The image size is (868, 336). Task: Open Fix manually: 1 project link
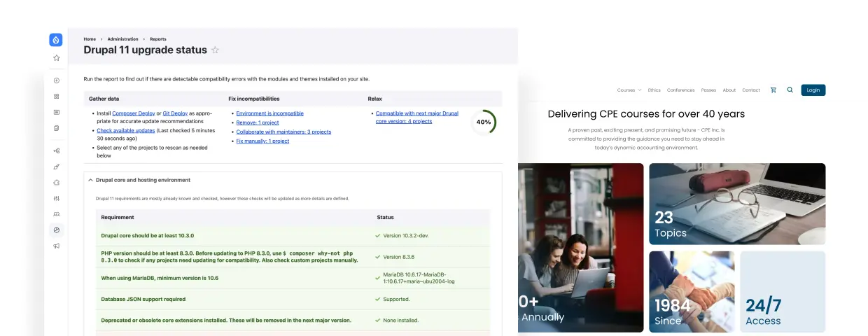[x=262, y=141]
